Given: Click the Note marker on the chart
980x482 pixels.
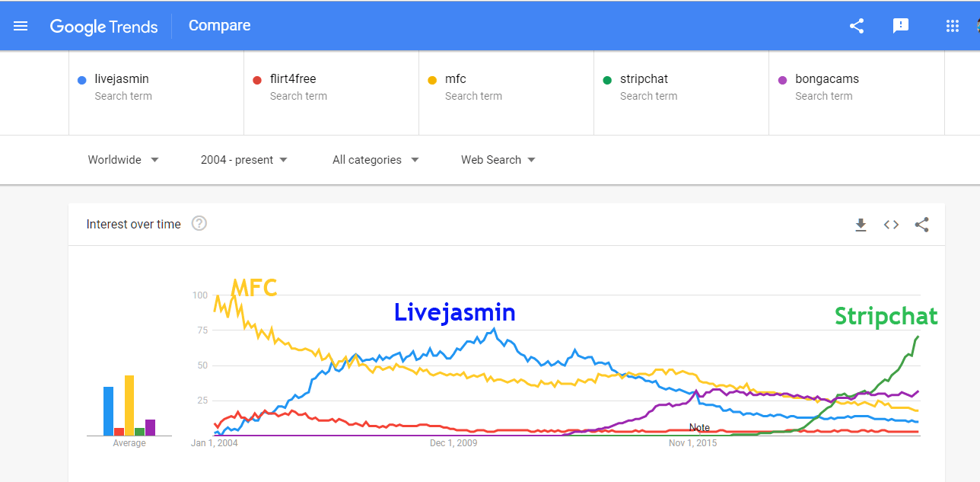Looking at the screenshot, I should 699,427.
